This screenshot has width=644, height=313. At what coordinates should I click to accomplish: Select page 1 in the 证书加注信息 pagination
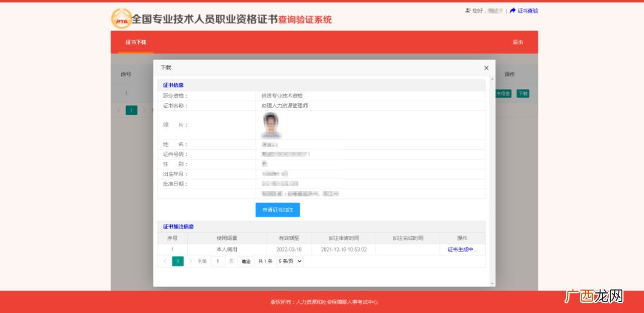point(178,261)
